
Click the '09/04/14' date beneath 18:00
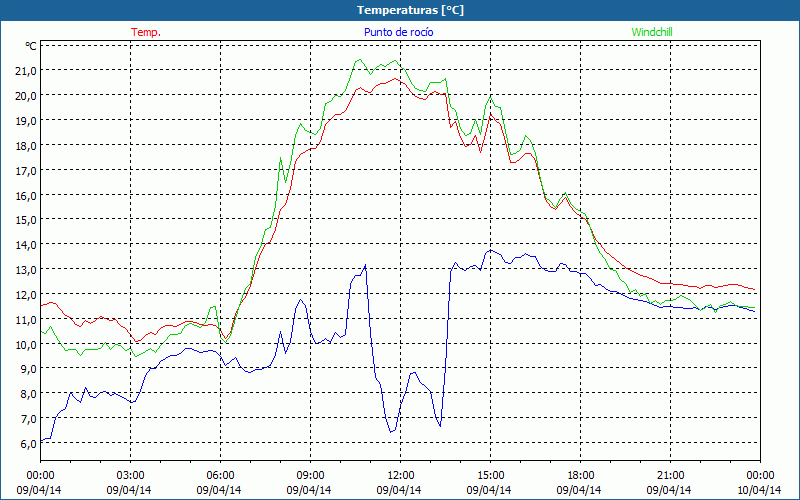579,490
